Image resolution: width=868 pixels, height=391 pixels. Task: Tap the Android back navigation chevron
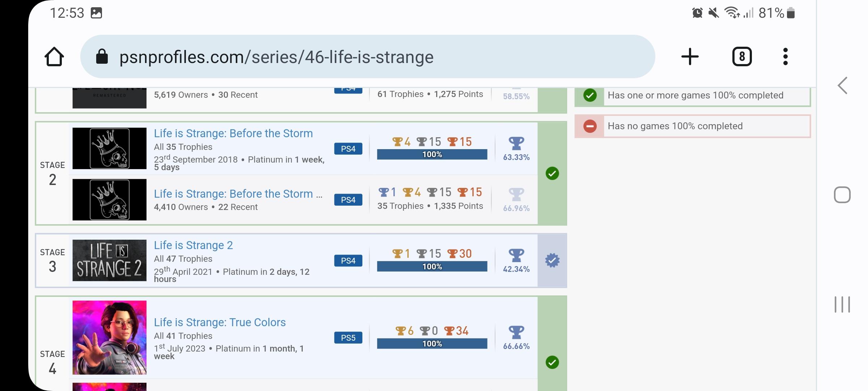(842, 86)
